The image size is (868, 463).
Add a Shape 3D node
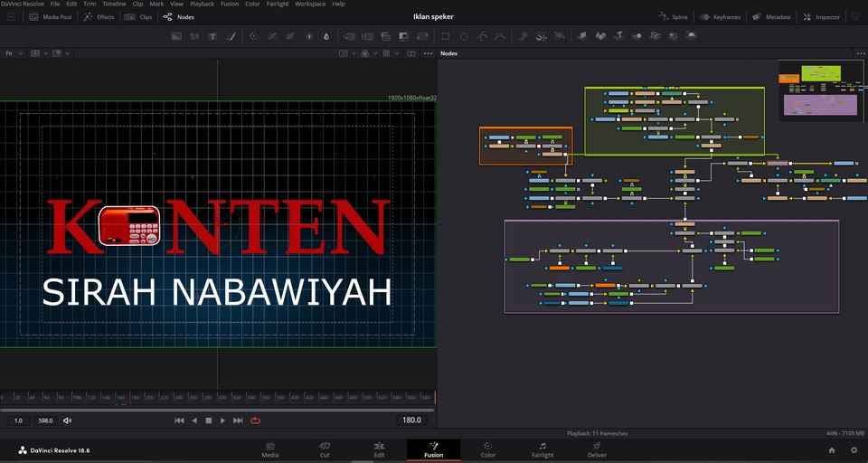(x=600, y=36)
